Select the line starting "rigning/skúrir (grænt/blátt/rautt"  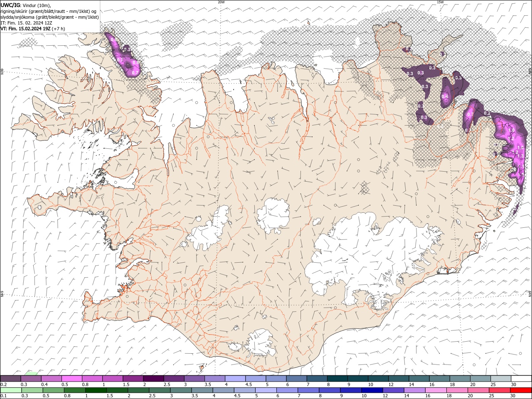pyautogui.click(x=49, y=11)
